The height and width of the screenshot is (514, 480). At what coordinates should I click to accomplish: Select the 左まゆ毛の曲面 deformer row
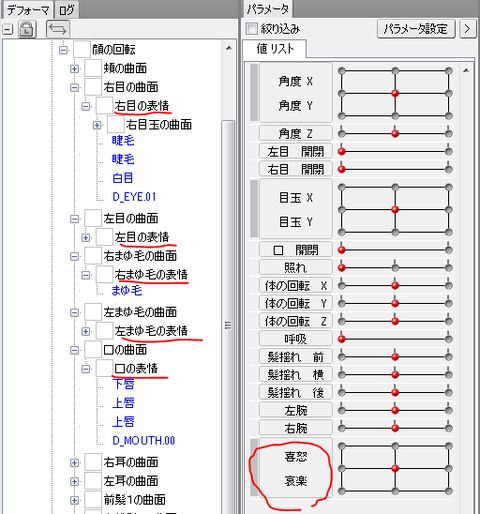pyautogui.click(x=140, y=312)
